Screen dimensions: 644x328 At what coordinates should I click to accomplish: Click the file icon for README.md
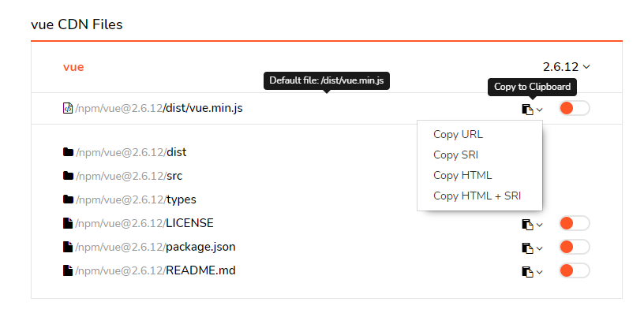click(x=68, y=270)
